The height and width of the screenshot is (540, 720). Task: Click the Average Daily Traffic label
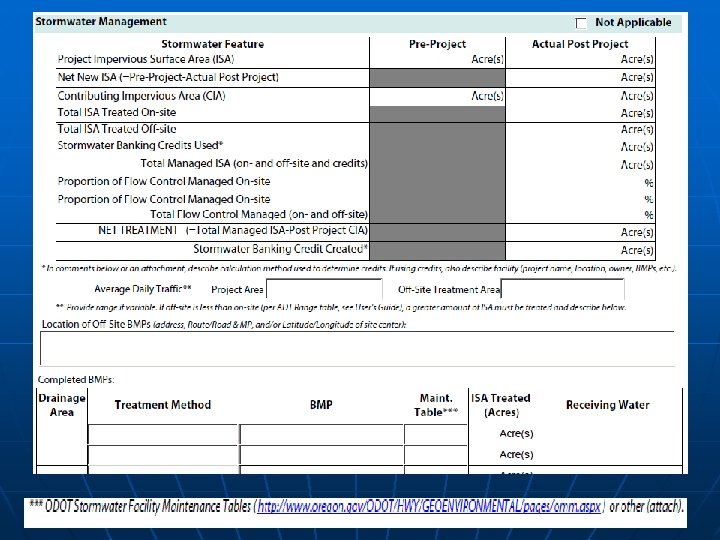click(143, 289)
